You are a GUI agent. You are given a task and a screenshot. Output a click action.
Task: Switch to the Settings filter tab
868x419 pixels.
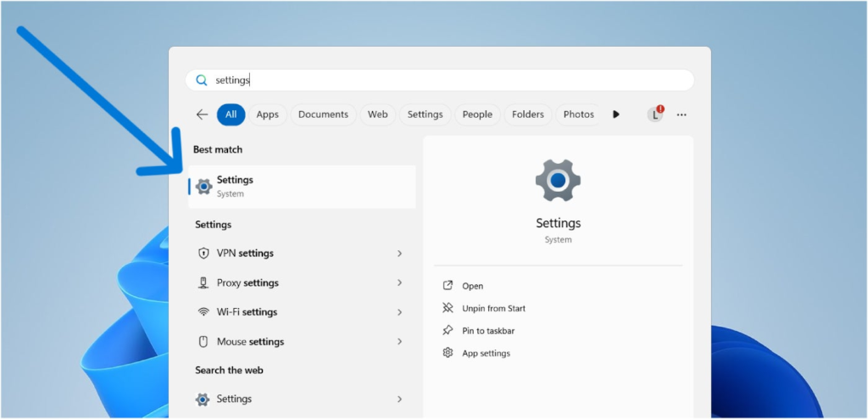426,115
